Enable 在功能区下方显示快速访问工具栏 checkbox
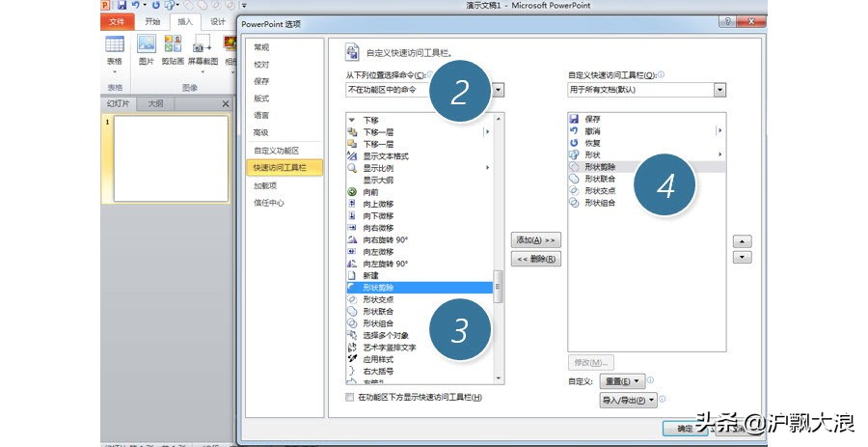 coord(349,397)
